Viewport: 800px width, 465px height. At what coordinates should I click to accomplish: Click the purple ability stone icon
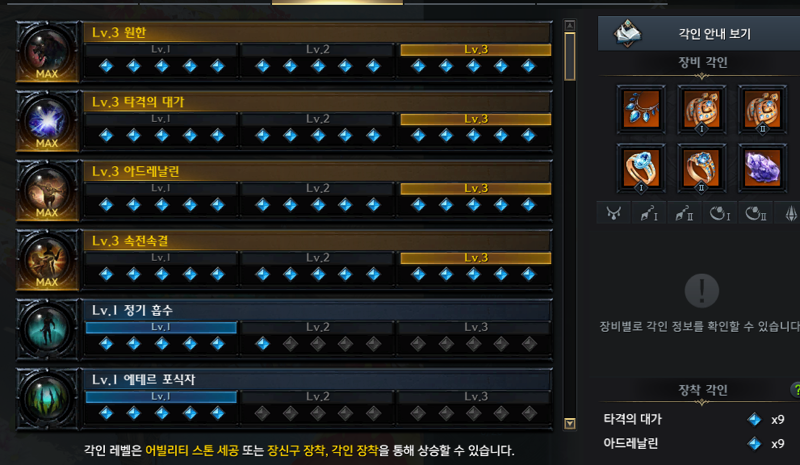[762, 168]
